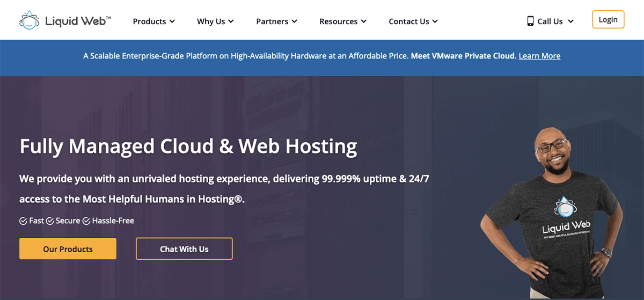This screenshot has width=644, height=300.
Task: Expand the Call Us chevron arrow
Action: coord(570,21)
